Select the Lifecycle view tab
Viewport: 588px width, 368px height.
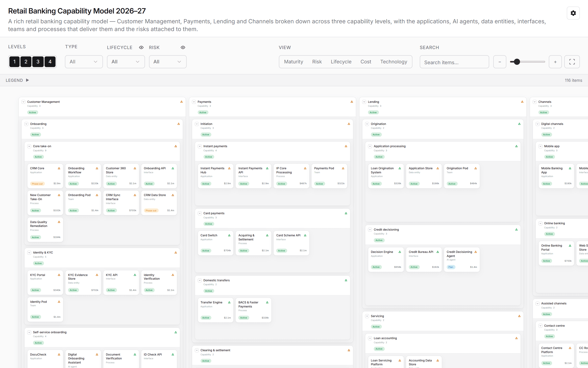(341, 62)
